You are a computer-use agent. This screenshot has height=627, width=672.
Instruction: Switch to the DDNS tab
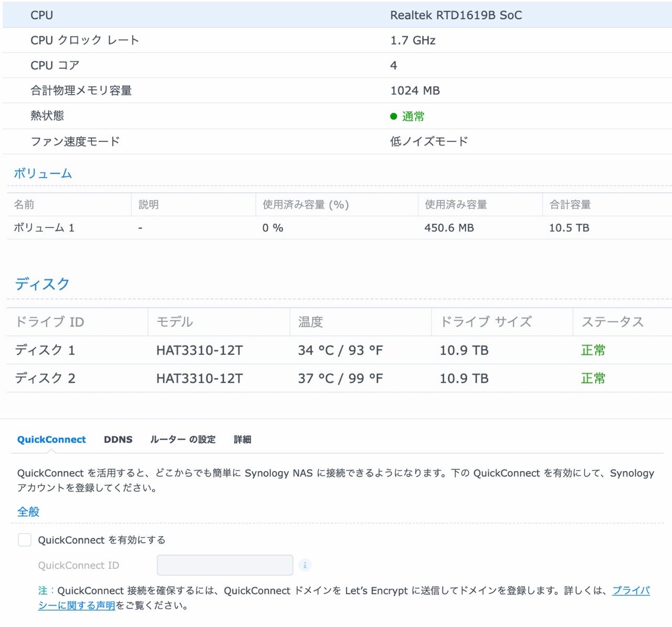coord(118,440)
